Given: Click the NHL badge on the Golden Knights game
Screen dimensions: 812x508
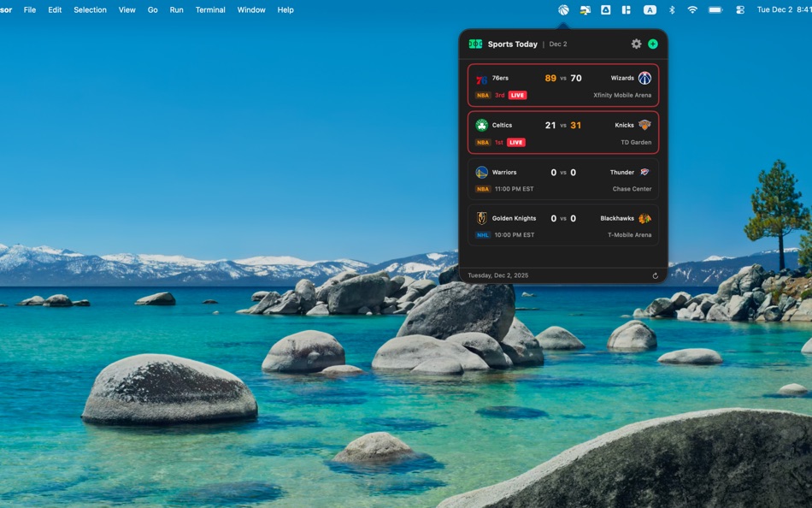Looking at the screenshot, I should 481,234.
